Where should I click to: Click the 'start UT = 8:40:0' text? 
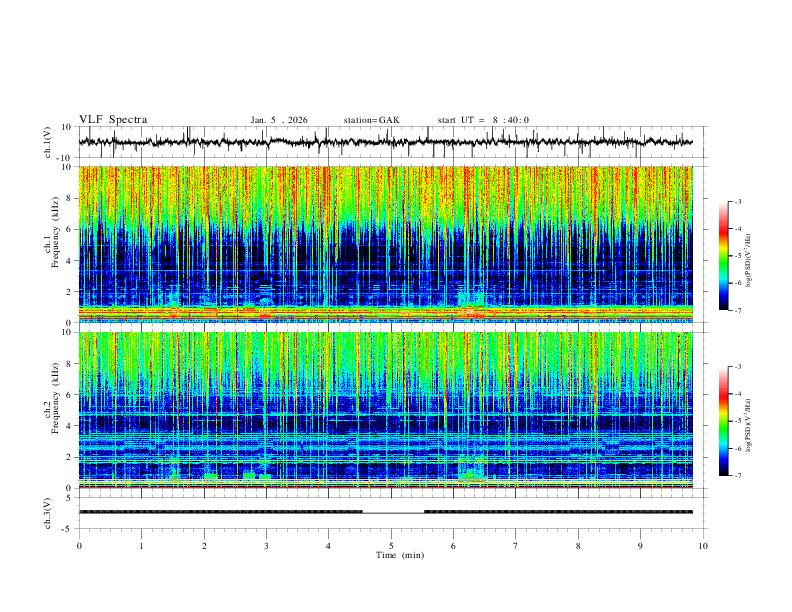tap(483, 120)
